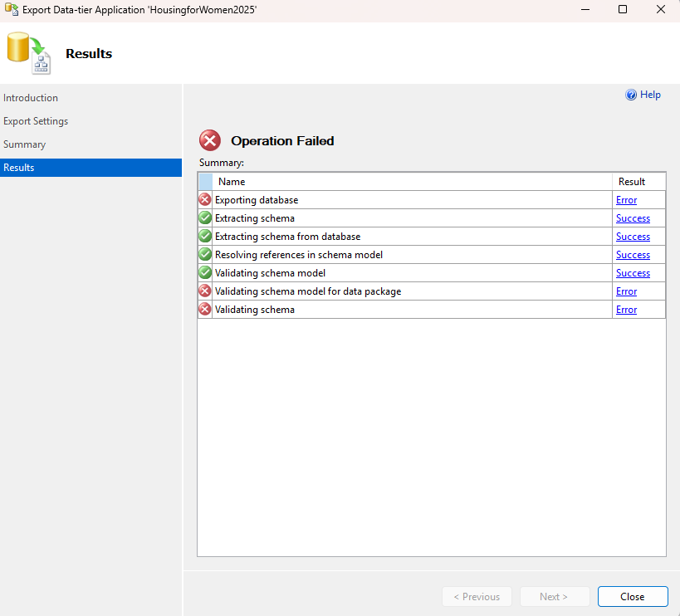This screenshot has height=616, width=680.
Task: Click the green check beside Validating schema model
Action: (x=205, y=273)
